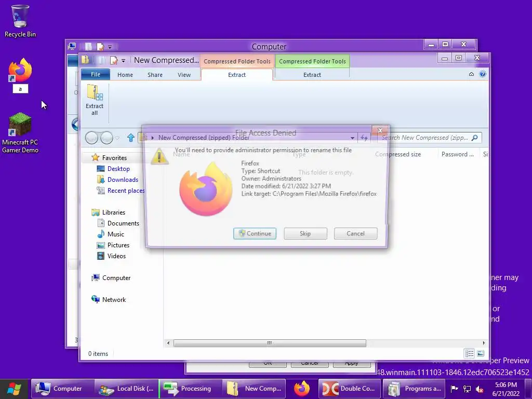Open Pictures library in navigation pane
Screen dimensions: 532x399
tap(118, 245)
